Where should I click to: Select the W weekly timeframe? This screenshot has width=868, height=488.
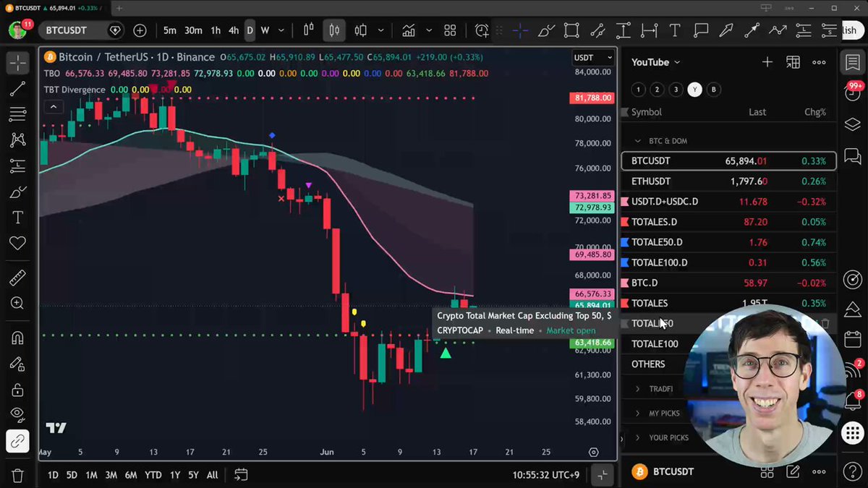click(265, 30)
